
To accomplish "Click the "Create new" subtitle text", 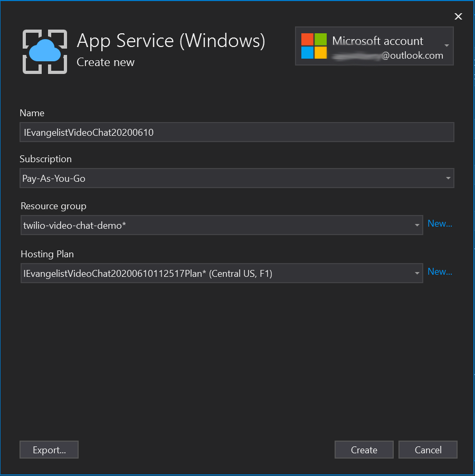I will point(106,62).
